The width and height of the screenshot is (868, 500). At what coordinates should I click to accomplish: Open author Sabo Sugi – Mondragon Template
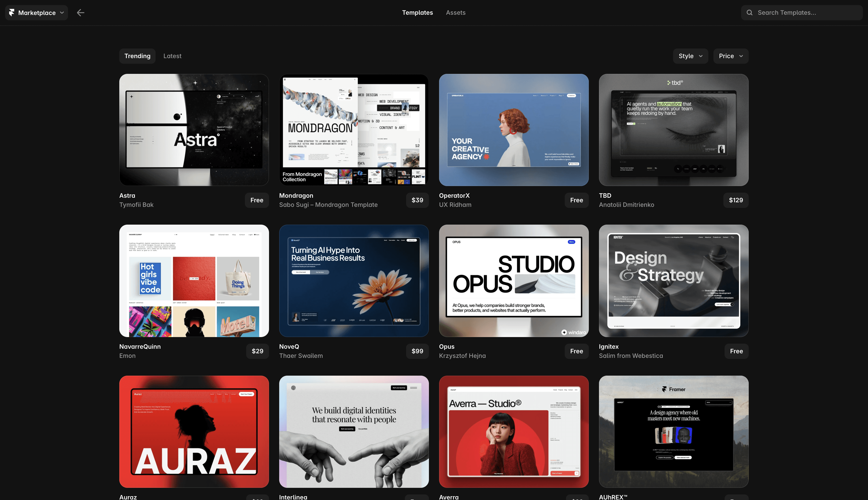point(328,205)
